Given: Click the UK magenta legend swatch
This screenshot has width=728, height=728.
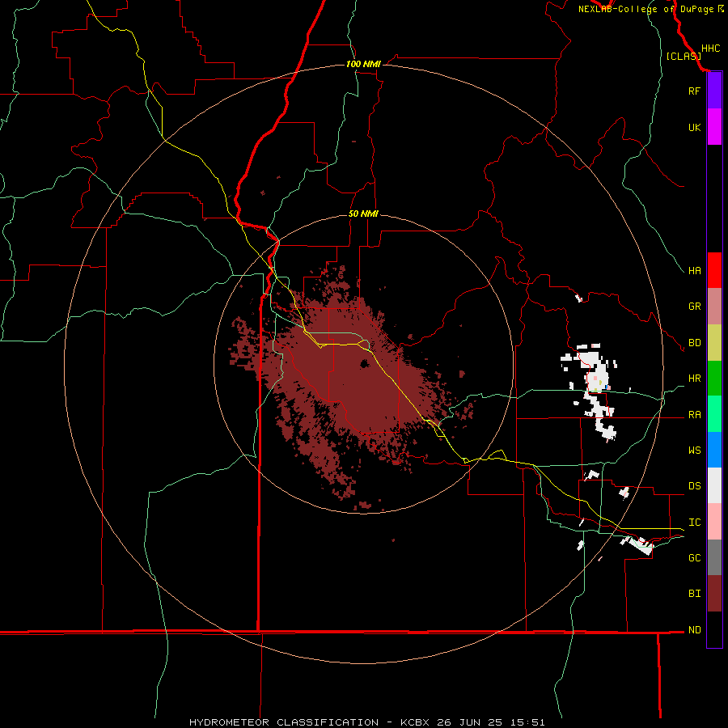Looking at the screenshot, I should pyautogui.click(x=714, y=127).
